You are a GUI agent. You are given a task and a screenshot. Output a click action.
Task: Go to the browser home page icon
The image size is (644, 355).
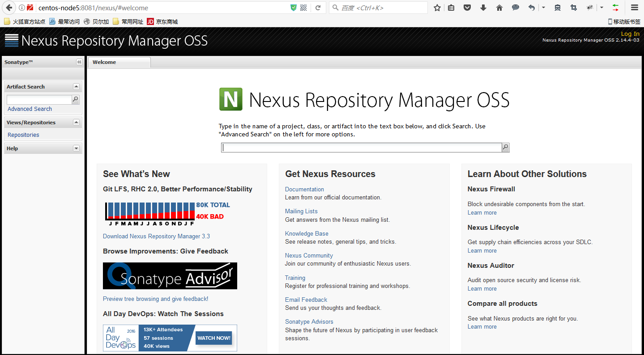tap(499, 8)
